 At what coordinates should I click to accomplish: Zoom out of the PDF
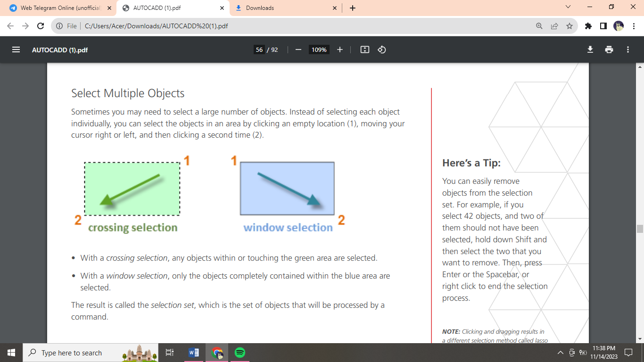[298, 49]
